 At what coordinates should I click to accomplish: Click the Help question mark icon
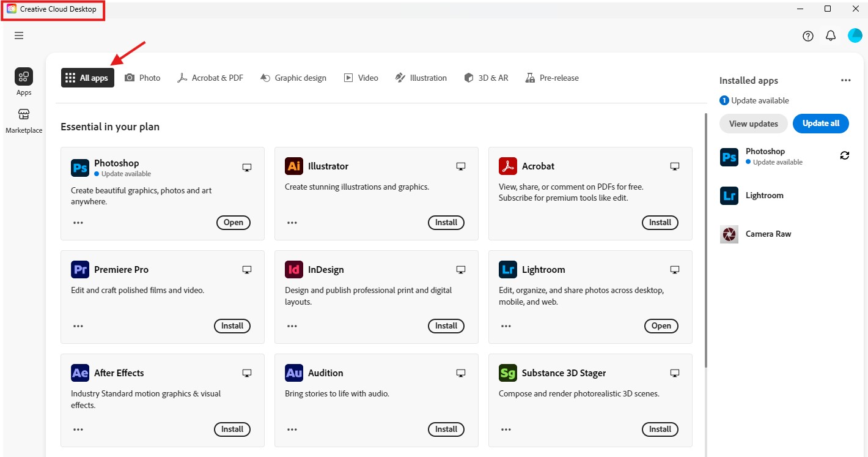click(x=808, y=36)
